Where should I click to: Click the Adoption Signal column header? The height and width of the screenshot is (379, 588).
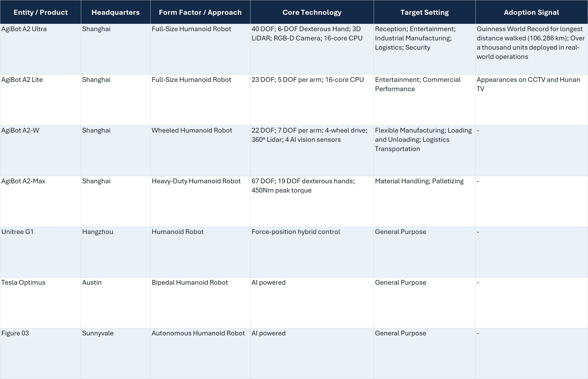click(x=531, y=12)
